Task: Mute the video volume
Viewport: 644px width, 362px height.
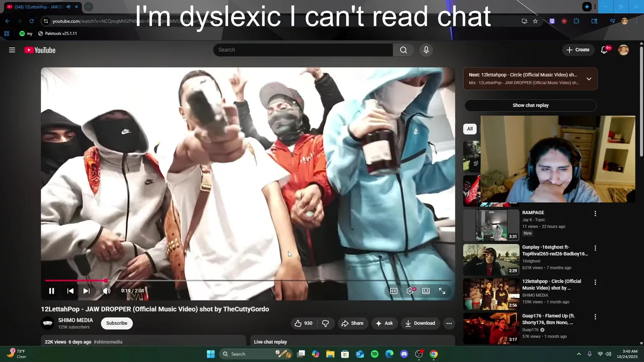Action: [107, 291]
